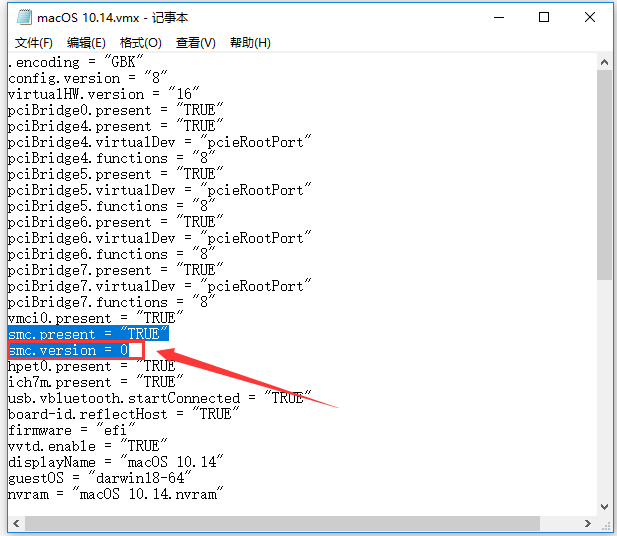Open the 帮助(H) menu
This screenshot has width=617, height=536.
pos(250,43)
